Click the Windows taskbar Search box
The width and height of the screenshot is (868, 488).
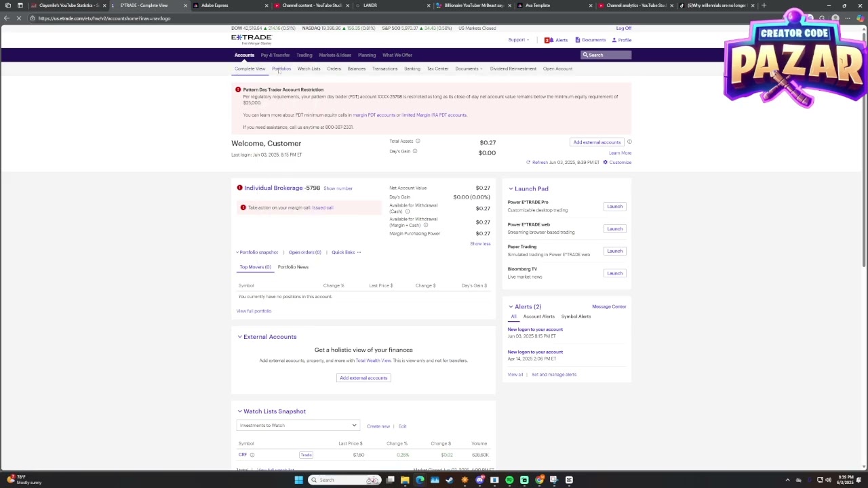point(342,480)
